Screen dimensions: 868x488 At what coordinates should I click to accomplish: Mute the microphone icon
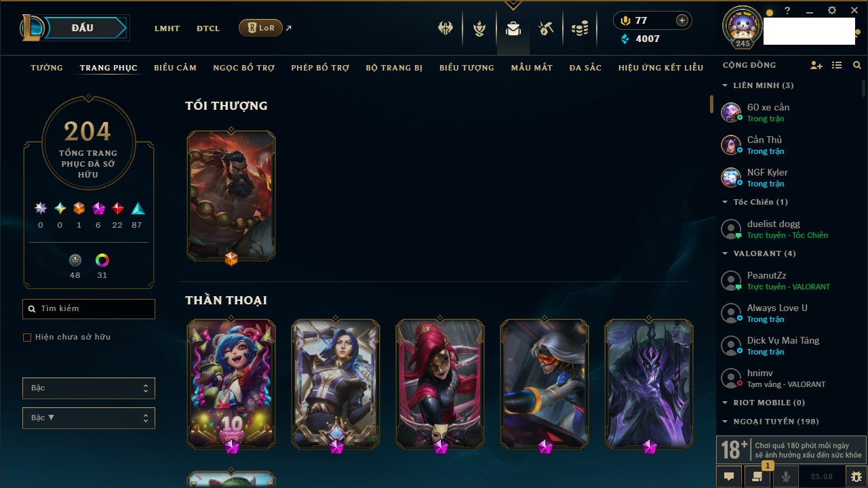click(x=786, y=476)
